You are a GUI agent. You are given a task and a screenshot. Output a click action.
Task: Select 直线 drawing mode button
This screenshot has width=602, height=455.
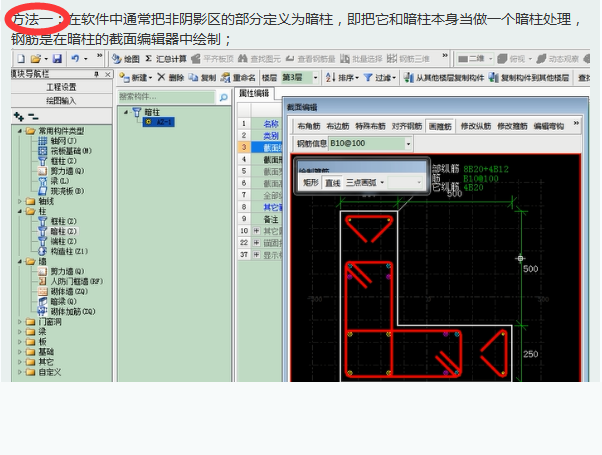(x=332, y=183)
